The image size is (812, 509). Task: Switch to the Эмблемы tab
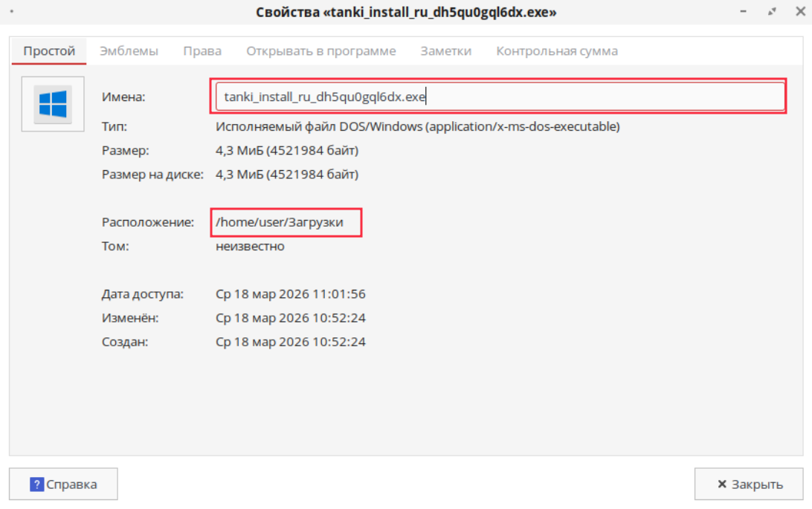tap(129, 51)
